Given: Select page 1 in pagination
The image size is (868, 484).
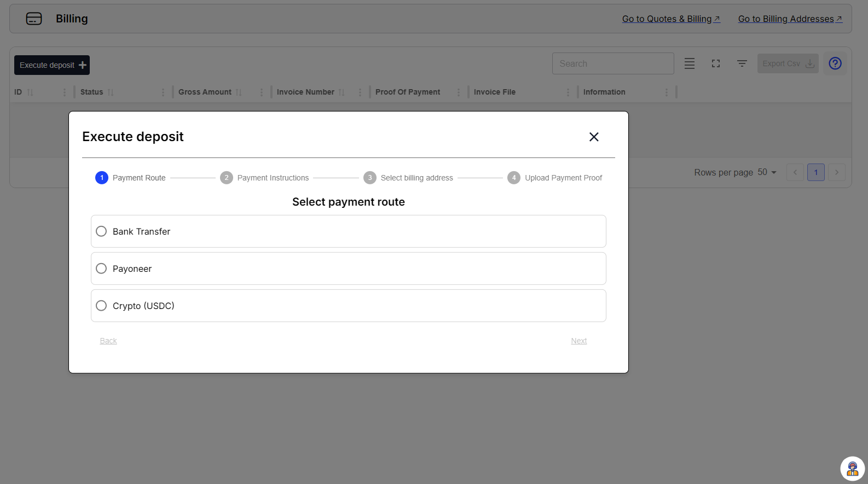Looking at the screenshot, I should pyautogui.click(x=816, y=172).
